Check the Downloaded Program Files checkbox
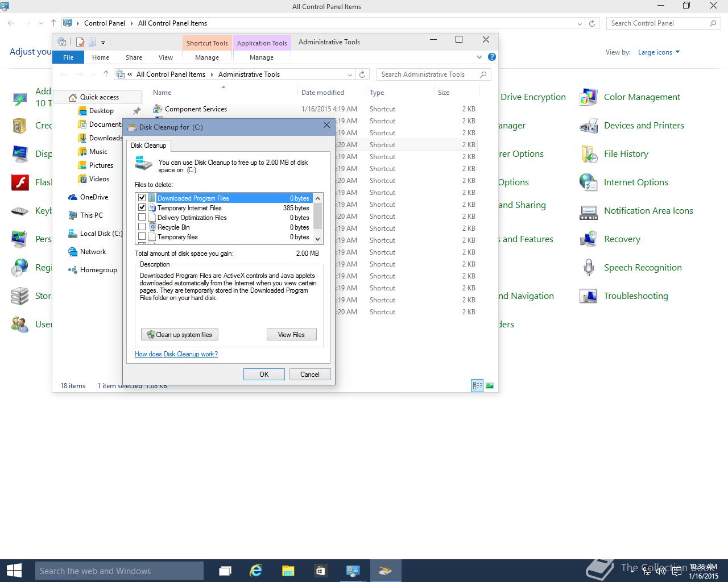This screenshot has width=728, height=582. click(142, 198)
